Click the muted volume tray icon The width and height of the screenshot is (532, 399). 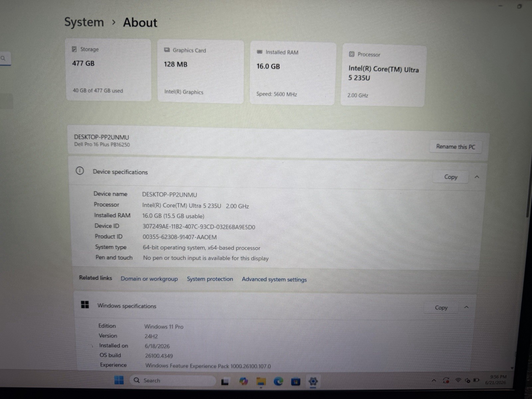coord(467,380)
